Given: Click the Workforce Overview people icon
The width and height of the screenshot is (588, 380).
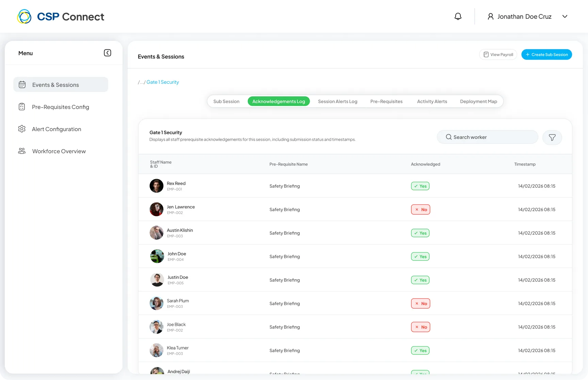Looking at the screenshot, I should click(22, 151).
